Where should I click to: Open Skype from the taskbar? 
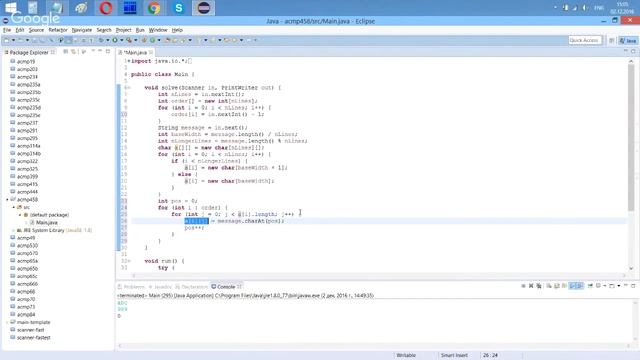[x=179, y=8]
